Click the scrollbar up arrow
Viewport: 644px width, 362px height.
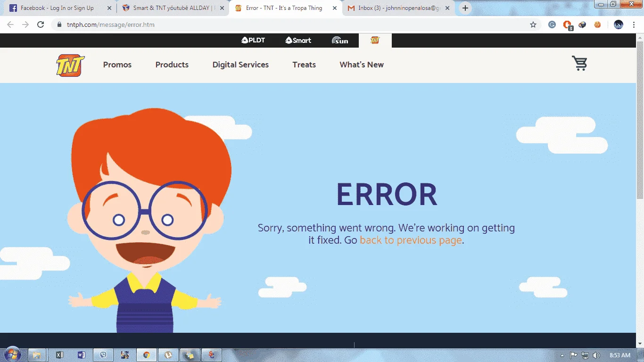point(640,37)
